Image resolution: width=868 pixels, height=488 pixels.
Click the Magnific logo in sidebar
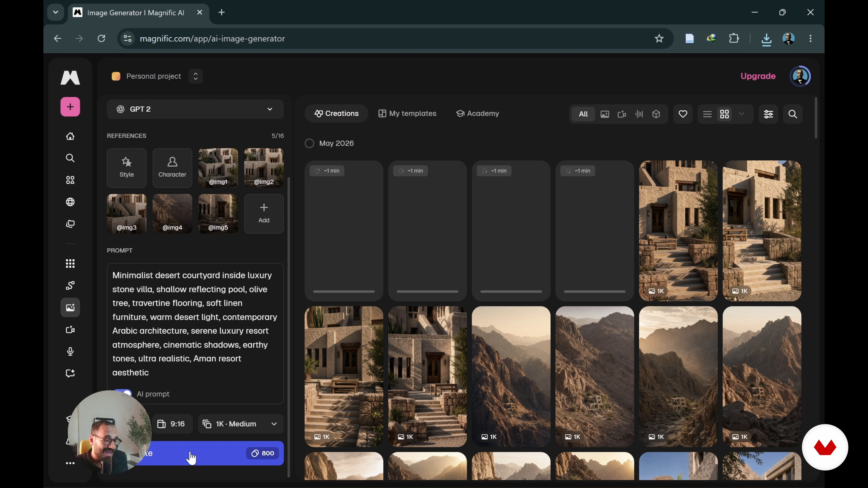click(70, 77)
